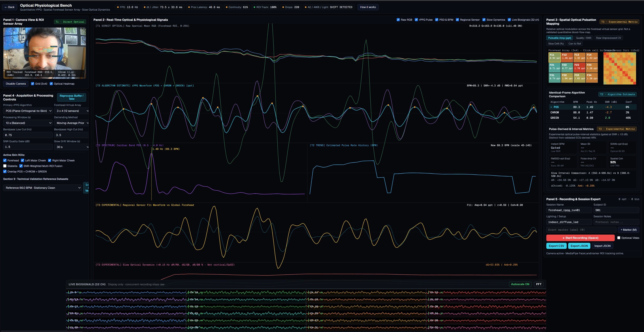The height and width of the screenshot is (332, 644).
Task: Start Recording with the red button
Action: point(580,238)
